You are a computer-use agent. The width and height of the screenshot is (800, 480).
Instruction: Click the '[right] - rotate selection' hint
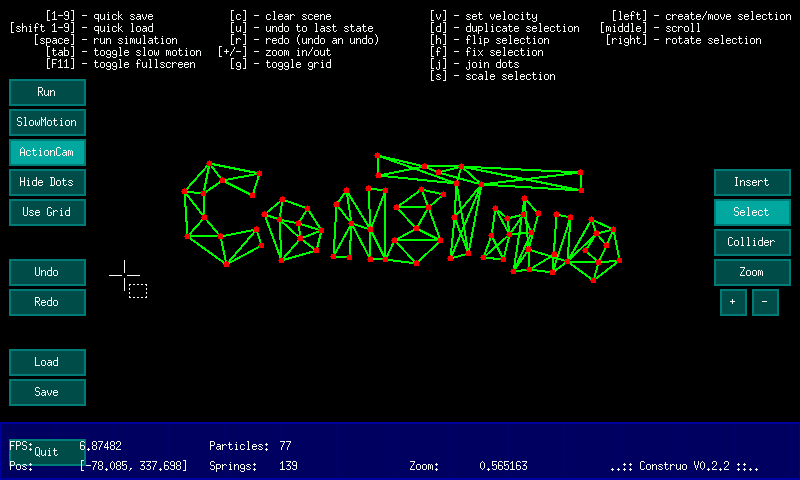[x=683, y=40]
